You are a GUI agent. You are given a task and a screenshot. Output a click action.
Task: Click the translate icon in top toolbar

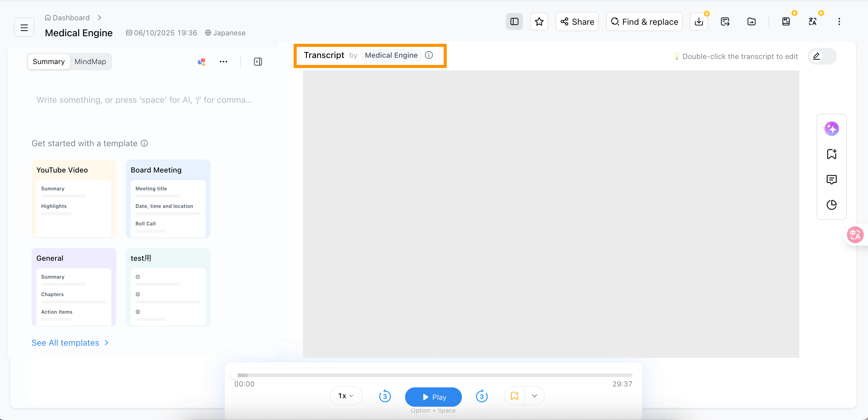click(812, 21)
